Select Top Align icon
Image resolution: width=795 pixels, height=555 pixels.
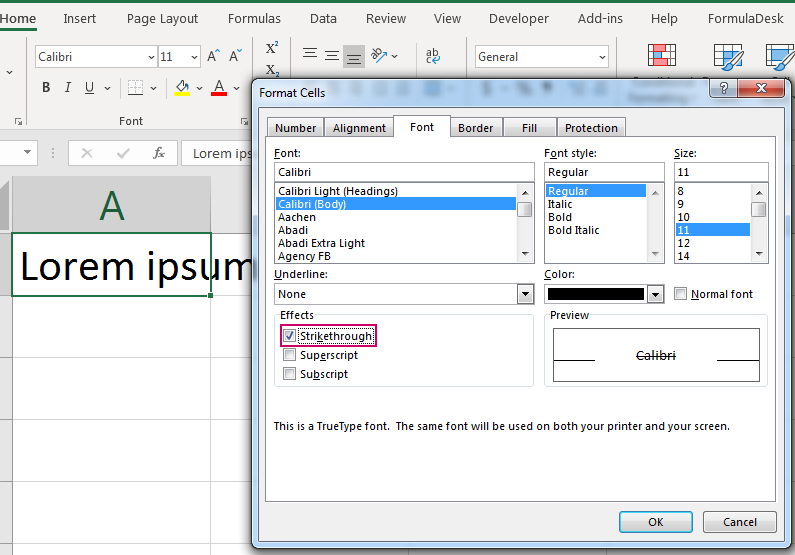[x=310, y=54]
